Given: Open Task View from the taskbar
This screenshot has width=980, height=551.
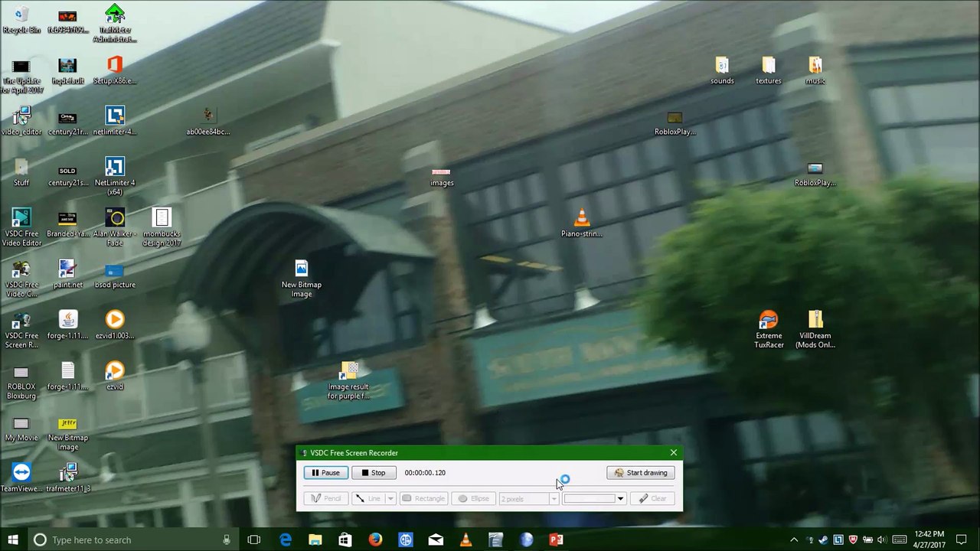Looking at the screenshot, I should [x=254, y=540].
